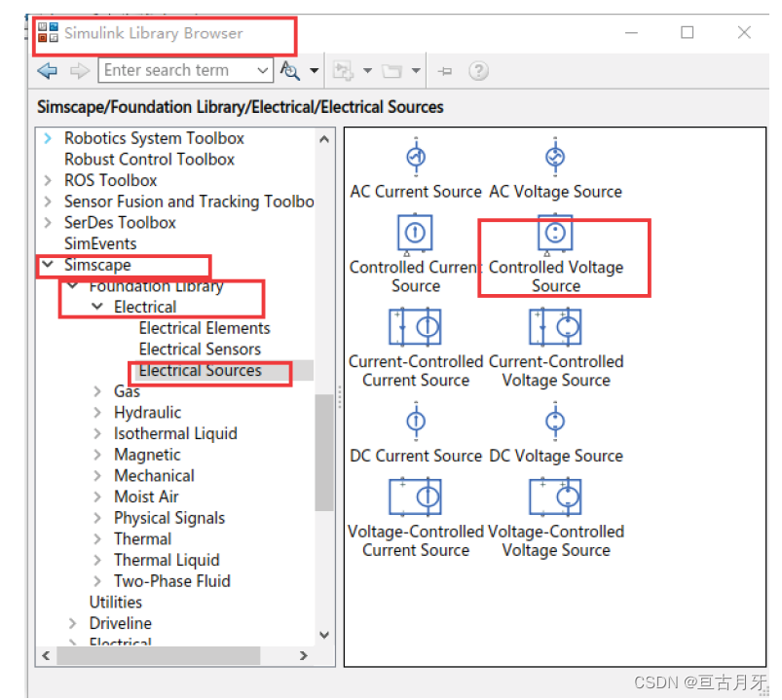The height and width of the screenshot is (700, 782).
Task: Select Simscape label in tree
Action: [x=97, y=265]
